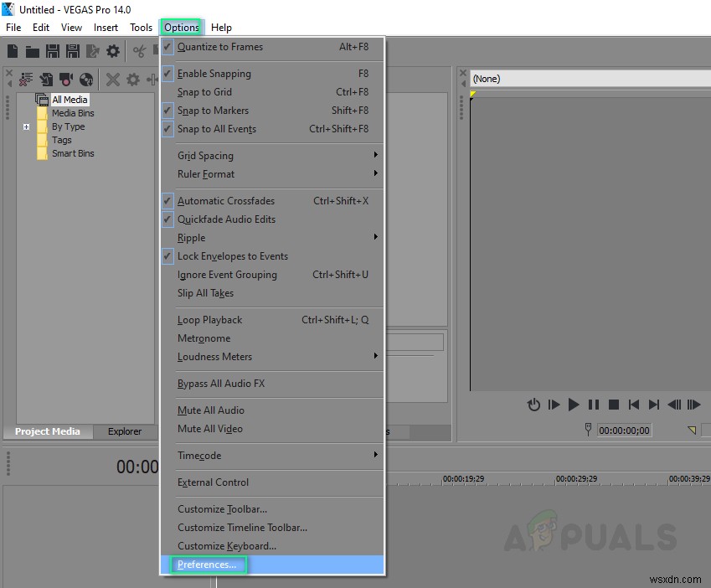Viewport: 711px width, 588px height.
Task: Disable Automatic Crossfades
Action: point(272,201)
